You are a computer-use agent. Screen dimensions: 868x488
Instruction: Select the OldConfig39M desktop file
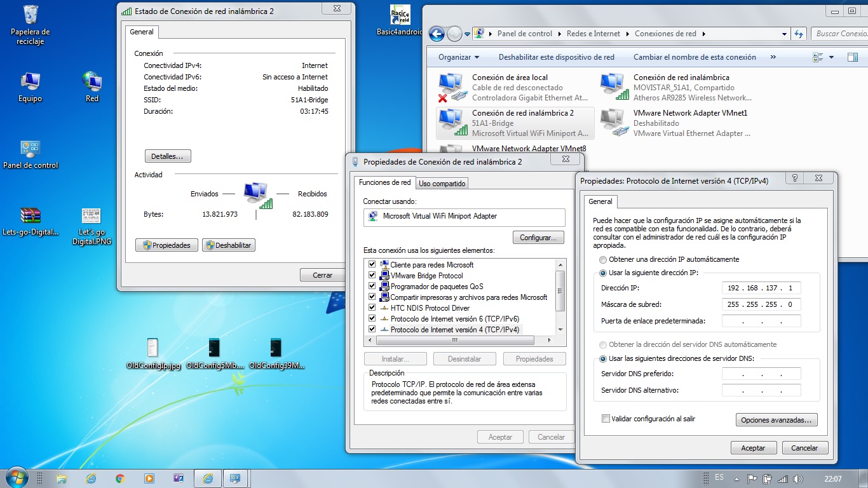click(276, 353)
